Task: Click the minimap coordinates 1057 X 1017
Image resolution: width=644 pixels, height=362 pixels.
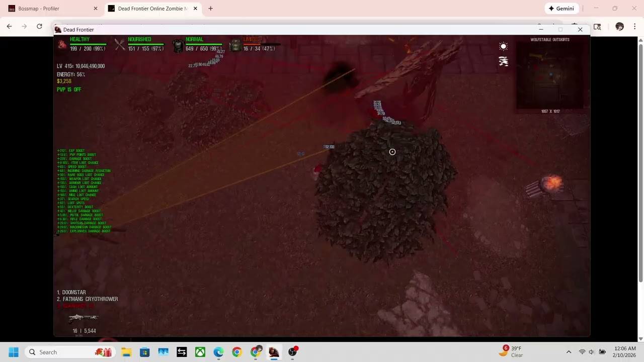Action: coord(550,111)
